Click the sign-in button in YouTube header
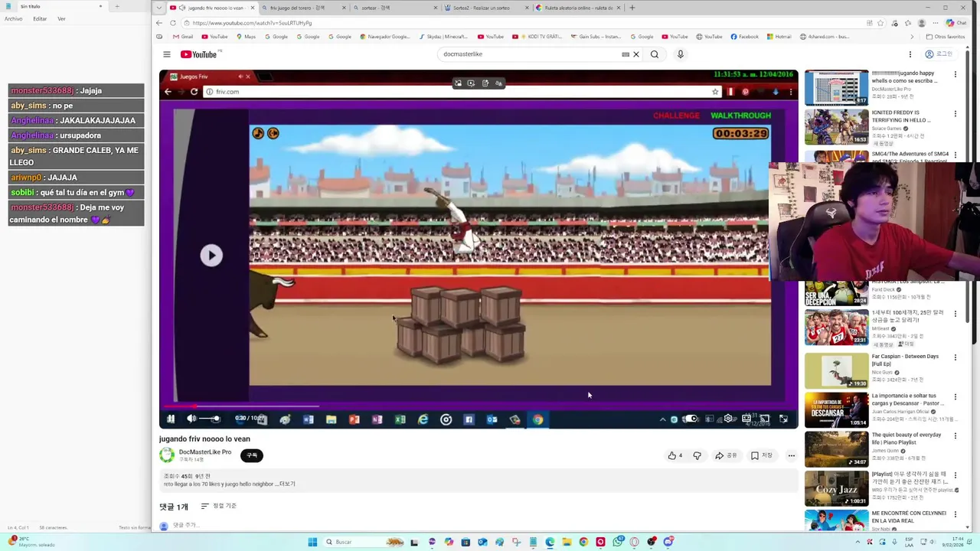The height and width of the screenshot is (551, 980). (x=939, y=54)
